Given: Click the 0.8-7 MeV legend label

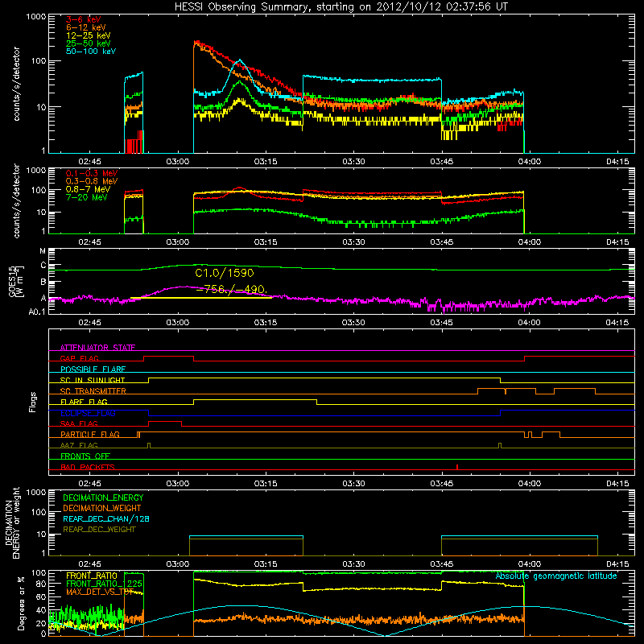Looking at the screenshot, I should pyautogui.click(x=88, y=189).
